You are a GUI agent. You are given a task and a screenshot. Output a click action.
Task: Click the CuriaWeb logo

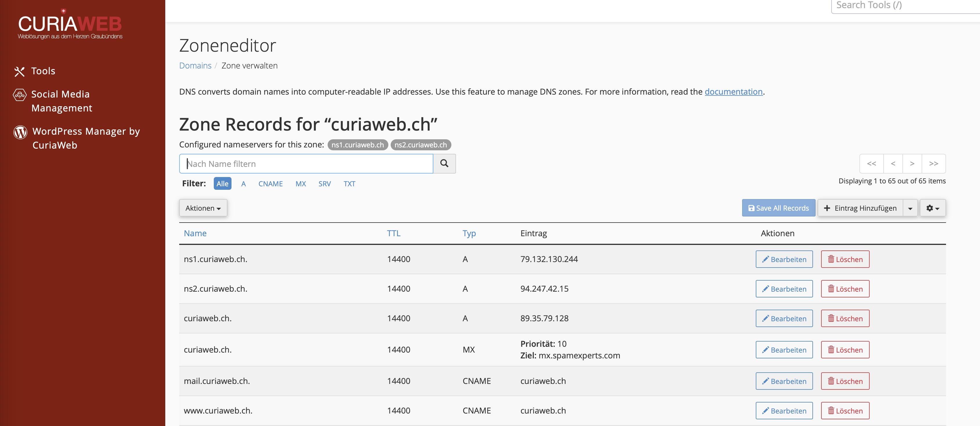(70, 25)
